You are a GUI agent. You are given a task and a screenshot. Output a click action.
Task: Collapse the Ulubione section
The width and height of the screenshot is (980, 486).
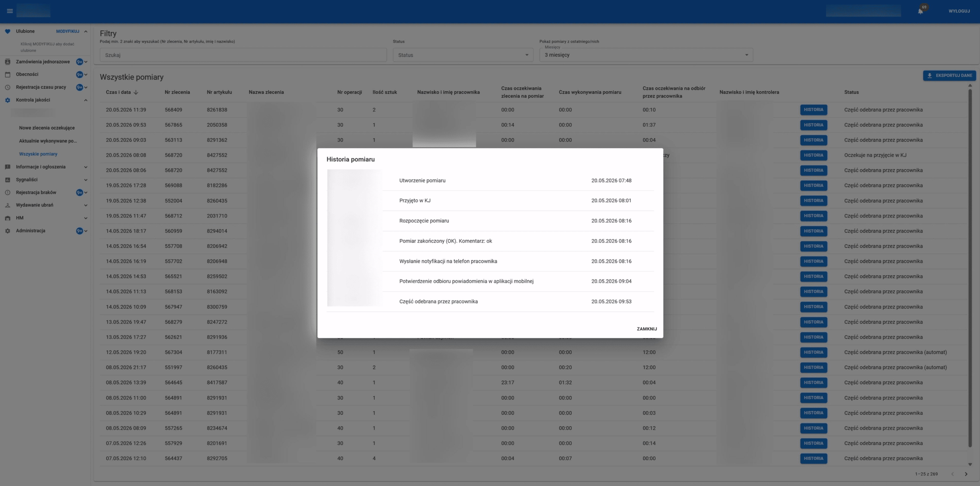pos(86,31)
